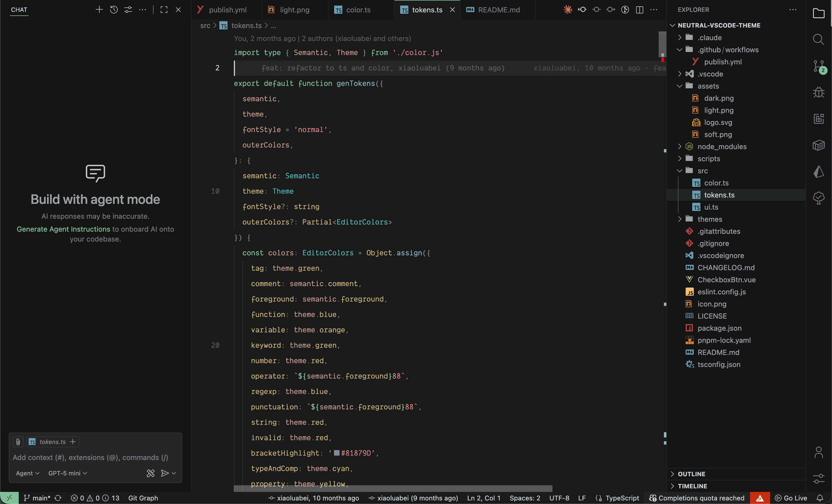Expand the TIMELINE section
Image resolution: width=832 pixels, height=504 pixels.
coord(737,486)
